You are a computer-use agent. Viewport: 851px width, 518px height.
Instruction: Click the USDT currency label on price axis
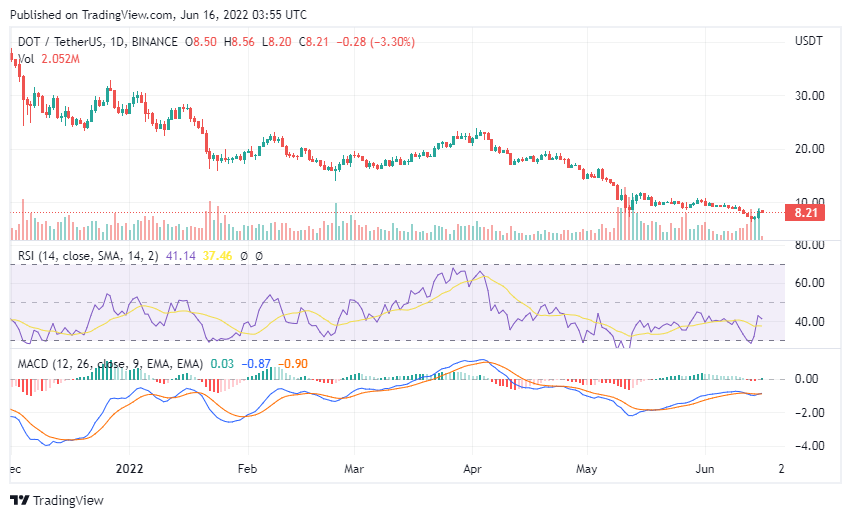pyautogui.click(x=808, y=42)
